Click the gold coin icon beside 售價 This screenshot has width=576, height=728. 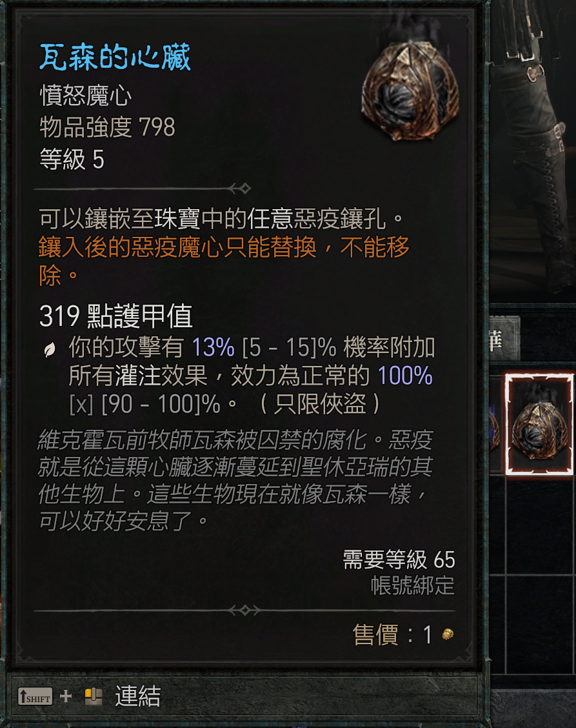tap(448, 634)
